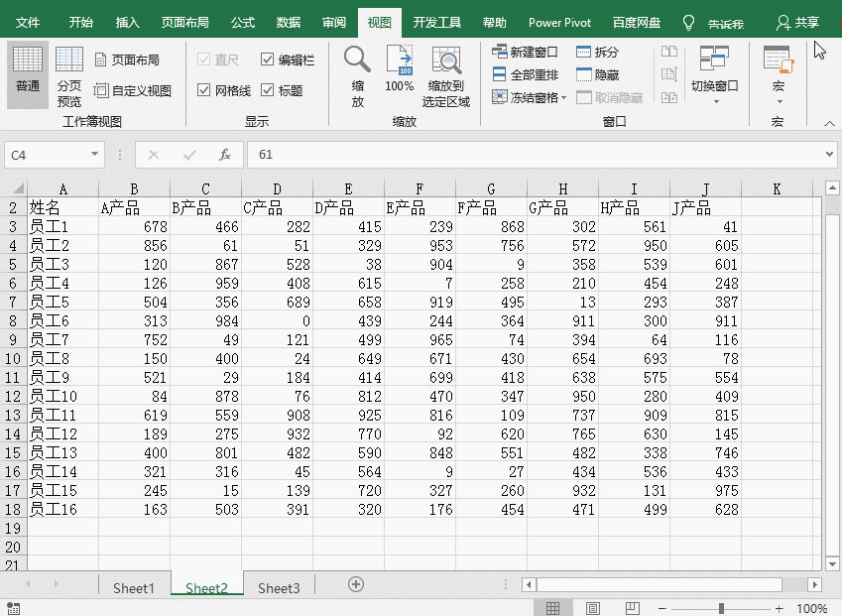The height and width of the screenshot is (616, 842).
Task: Toggle the Ruler (直尺) checkbox
Action: coord(203,60)
